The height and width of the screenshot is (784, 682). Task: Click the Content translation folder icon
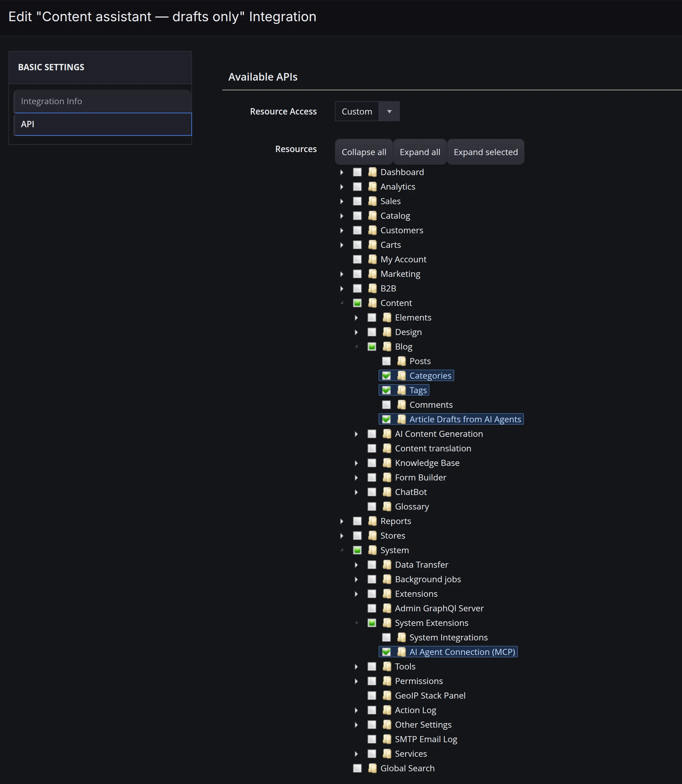click(387, 449)
